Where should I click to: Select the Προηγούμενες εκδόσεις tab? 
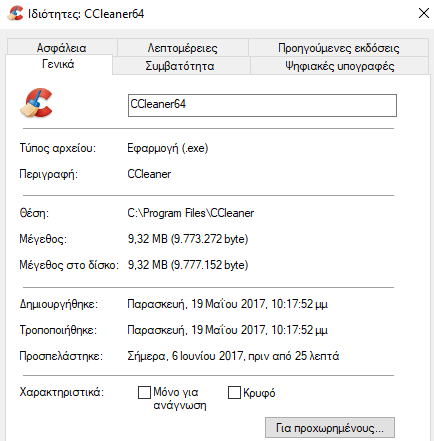click(339, 48)
